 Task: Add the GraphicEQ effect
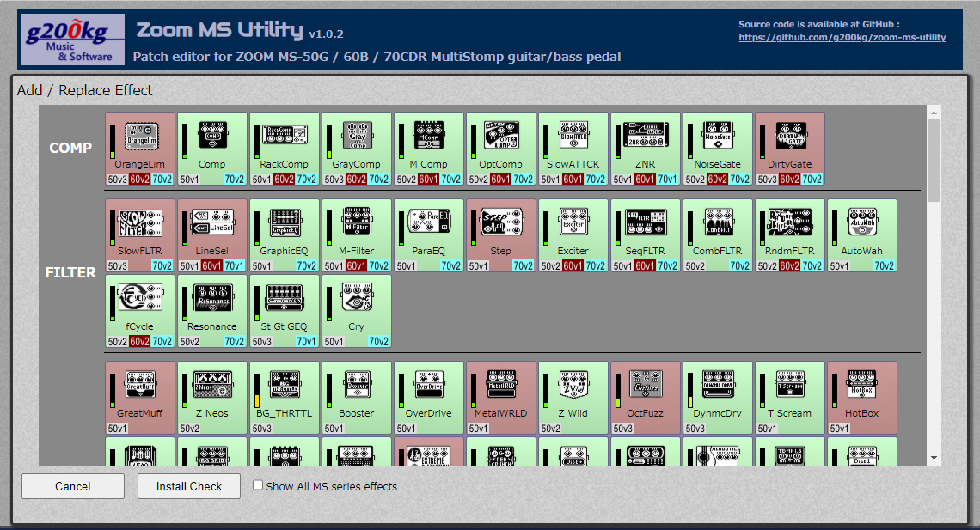(285, 235)
